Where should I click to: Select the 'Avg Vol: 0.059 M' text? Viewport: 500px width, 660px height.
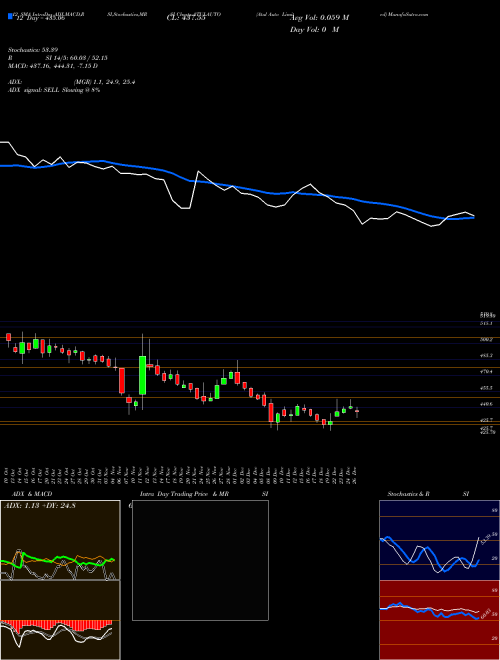319,18
